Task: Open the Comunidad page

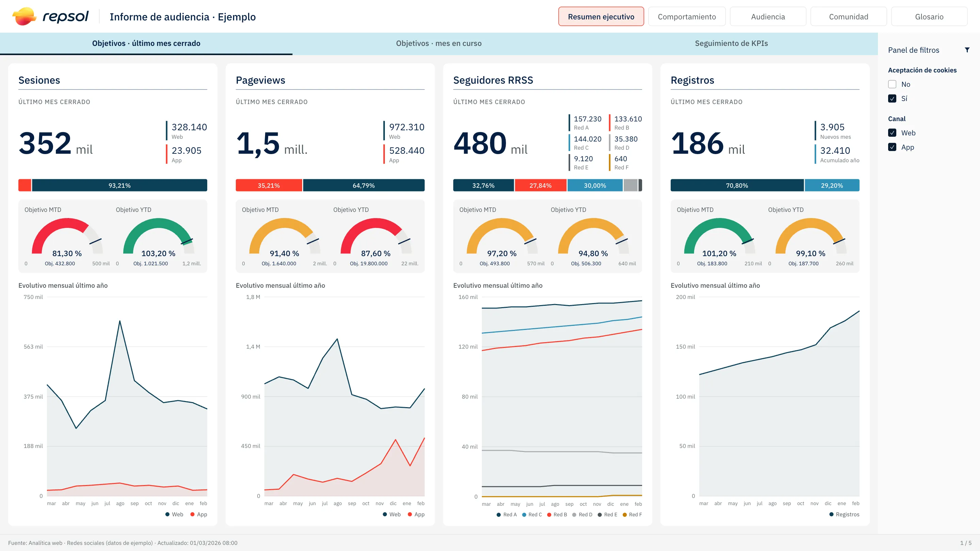Action: tap(848, 16)
